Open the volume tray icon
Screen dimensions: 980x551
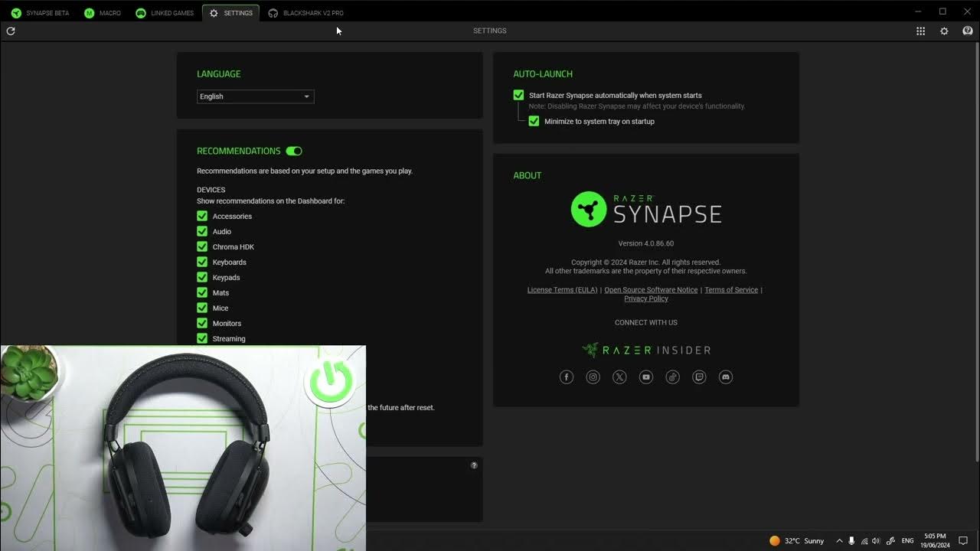tap(876, 540)
